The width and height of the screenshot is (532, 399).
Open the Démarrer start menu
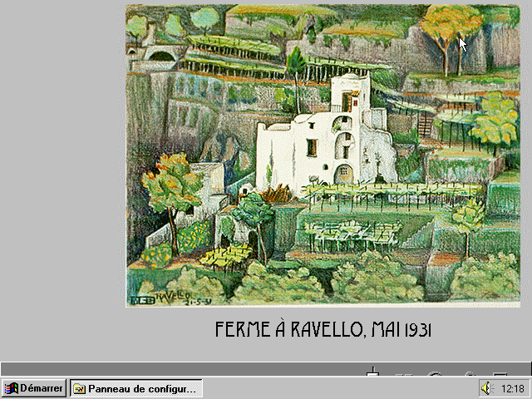(x=33, y=388)
